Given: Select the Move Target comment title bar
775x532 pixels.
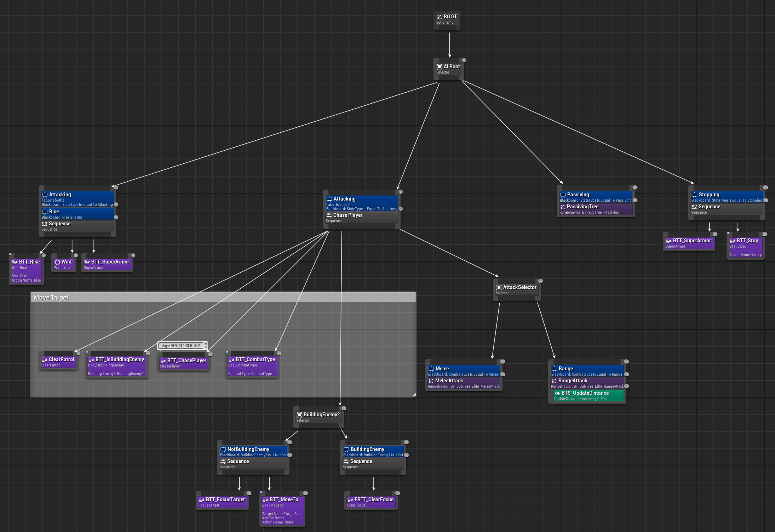Looking at the screenshot, I should (223, 297).
